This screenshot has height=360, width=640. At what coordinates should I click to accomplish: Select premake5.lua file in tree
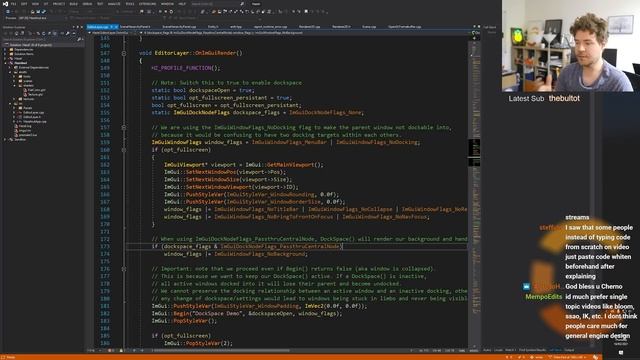coord(28,135)
